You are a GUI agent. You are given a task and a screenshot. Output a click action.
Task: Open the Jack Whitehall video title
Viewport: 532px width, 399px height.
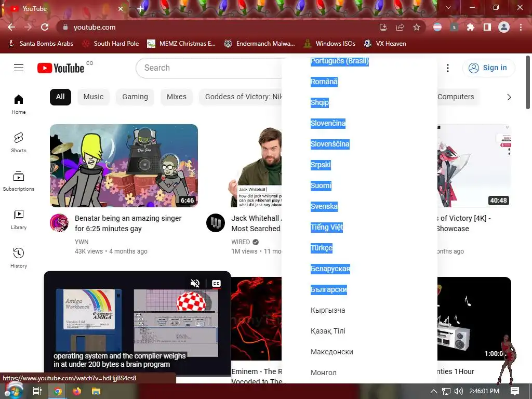(256, 223)
